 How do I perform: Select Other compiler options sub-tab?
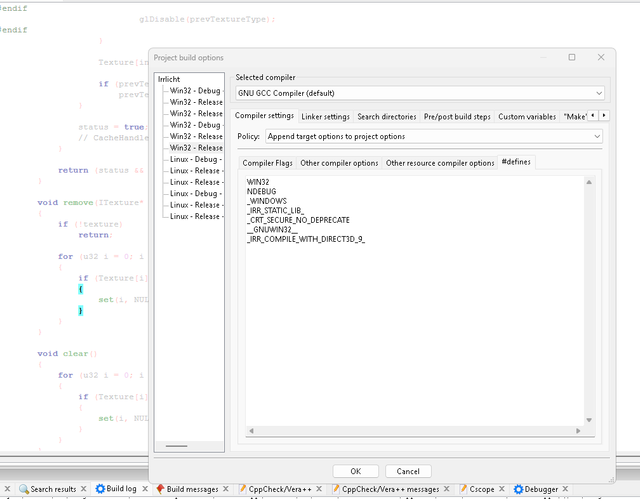click(x=339, y=163)
